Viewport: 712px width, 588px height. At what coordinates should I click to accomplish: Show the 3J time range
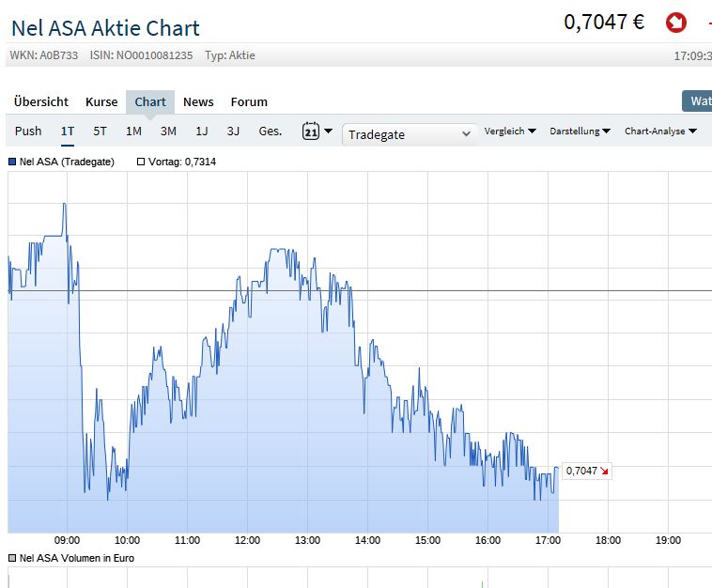[233, 132]
